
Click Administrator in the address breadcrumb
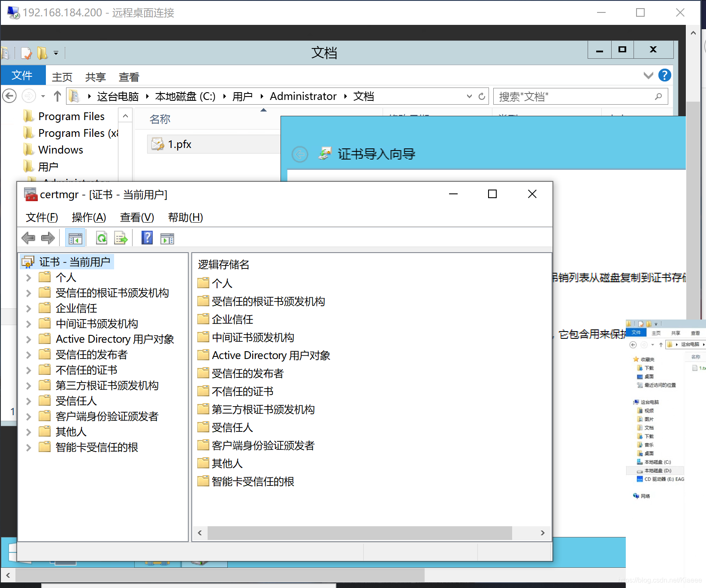tap(303, 96)
